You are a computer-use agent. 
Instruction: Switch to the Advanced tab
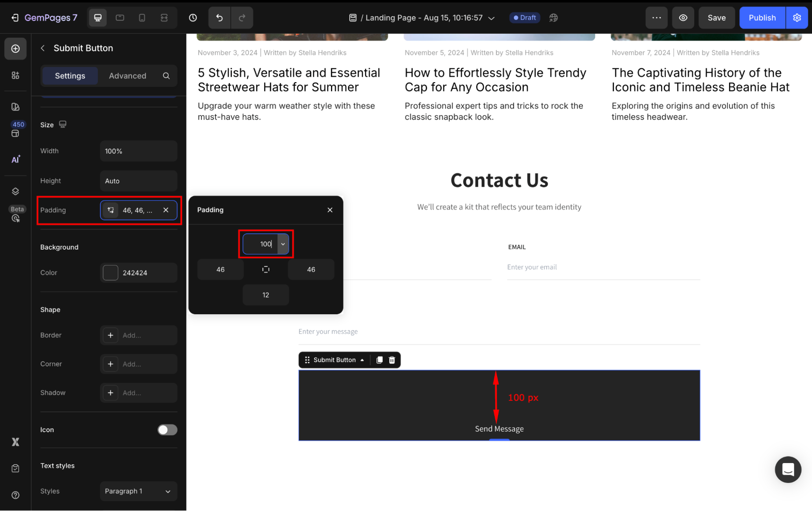click(x=128, y=76)
